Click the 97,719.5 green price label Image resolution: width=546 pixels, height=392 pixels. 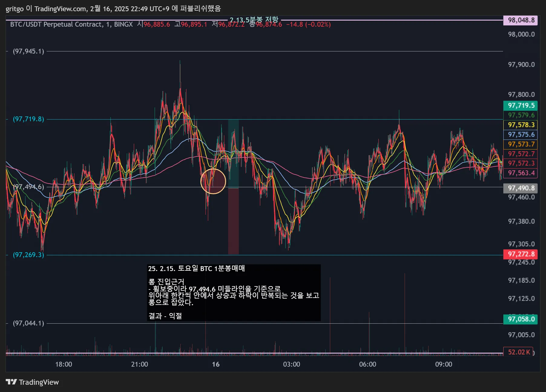[521, 106]
